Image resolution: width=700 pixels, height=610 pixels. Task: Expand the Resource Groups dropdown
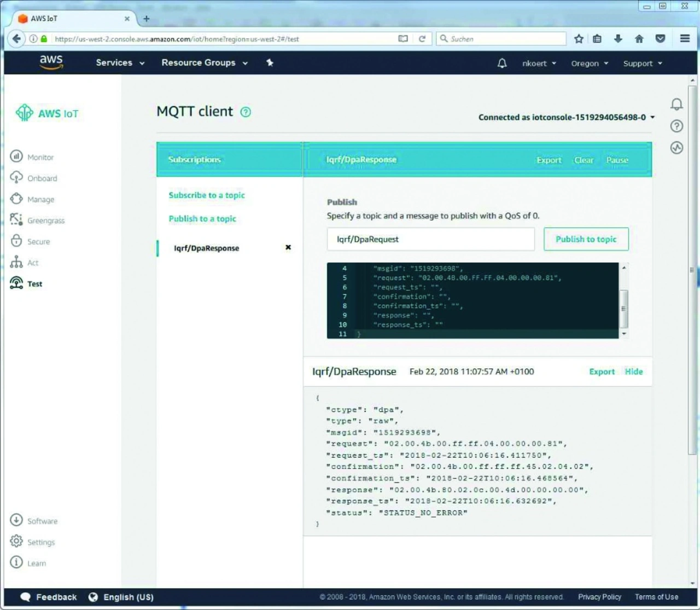205,62
